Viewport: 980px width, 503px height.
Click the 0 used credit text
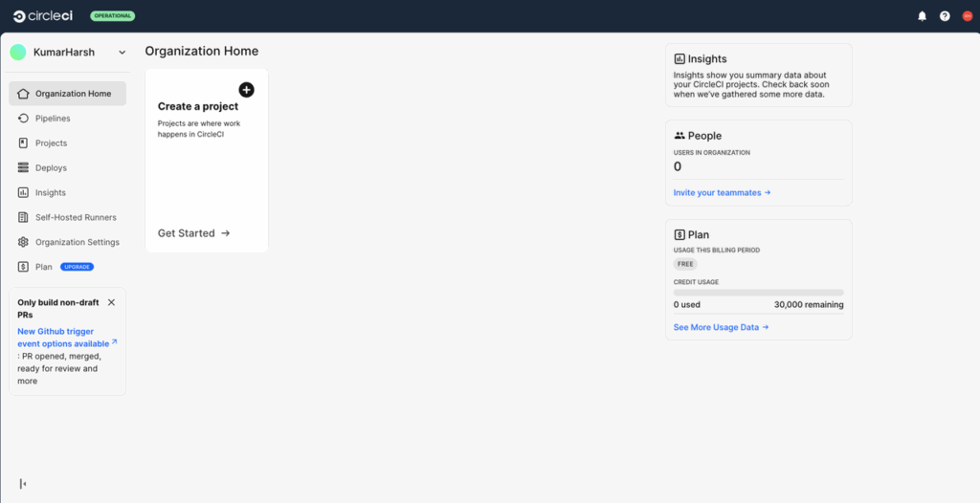point(686,305)
